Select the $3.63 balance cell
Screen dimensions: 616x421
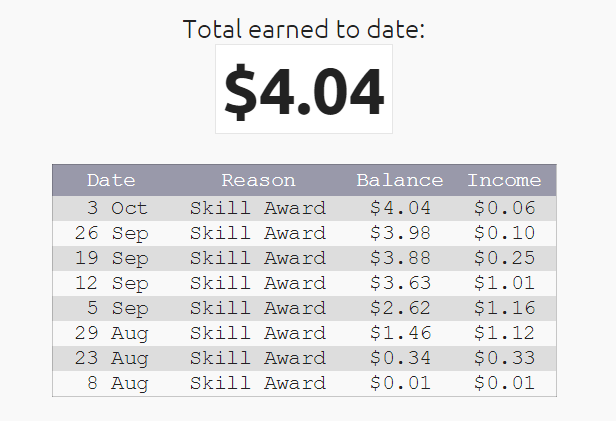(x=399, y=283)
